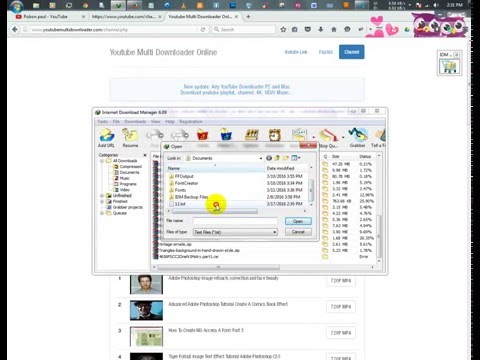Close the Categories panel with its X

145,155
